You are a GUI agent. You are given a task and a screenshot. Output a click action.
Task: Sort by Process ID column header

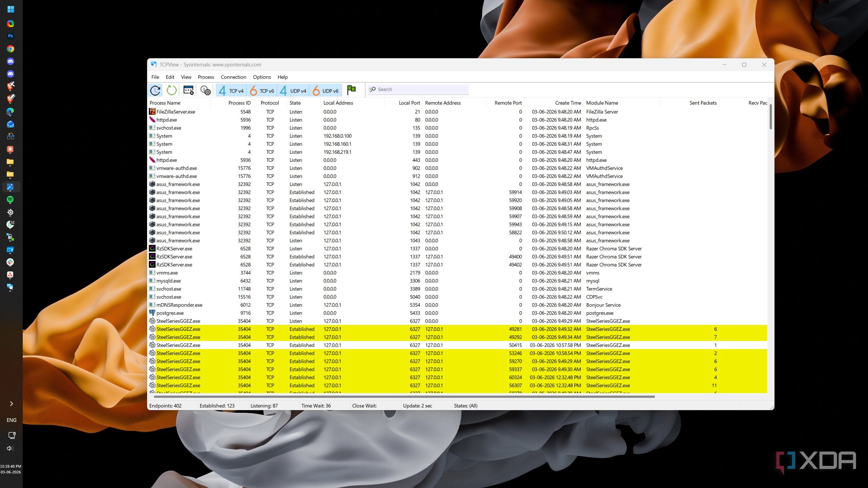click(232, 103)
